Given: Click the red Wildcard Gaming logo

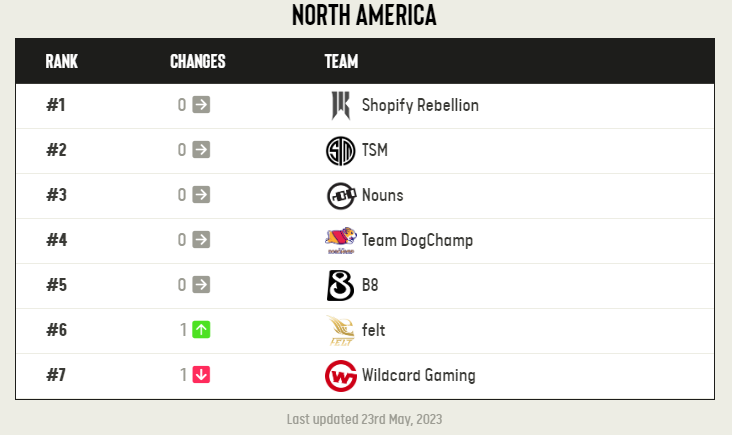Looking at the screenshot, I should tap(341, 376).
